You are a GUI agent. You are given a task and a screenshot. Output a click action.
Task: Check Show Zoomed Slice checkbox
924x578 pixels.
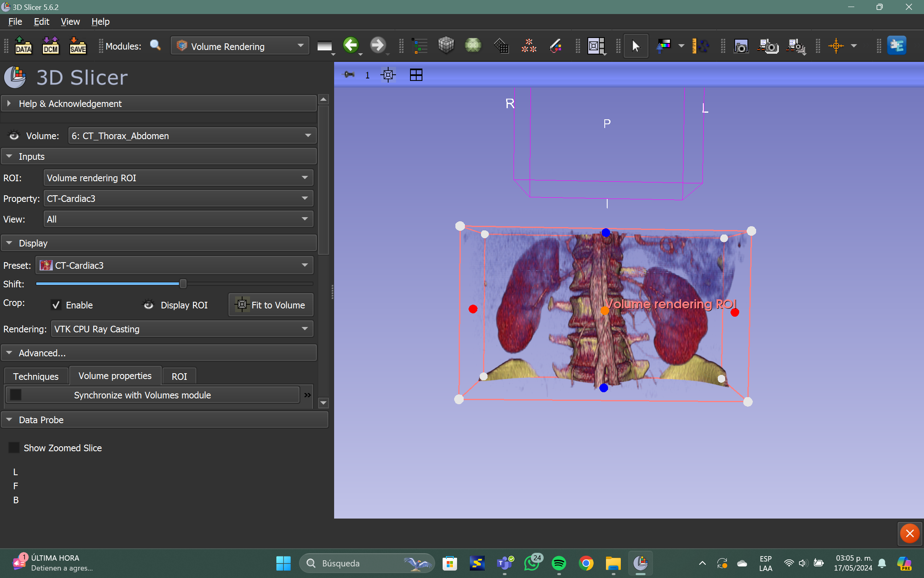tap(14, 448)
